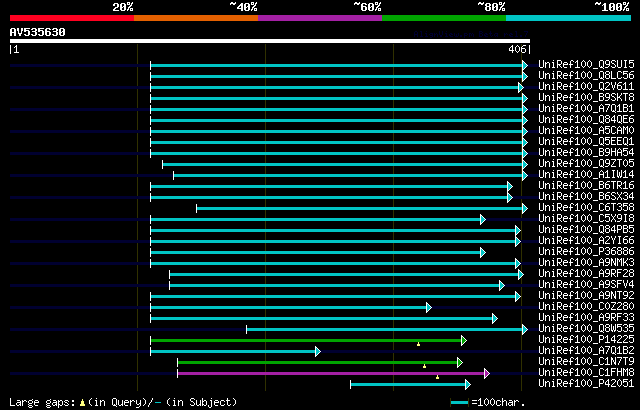Click the AV535630 query name

click(38, 32)
